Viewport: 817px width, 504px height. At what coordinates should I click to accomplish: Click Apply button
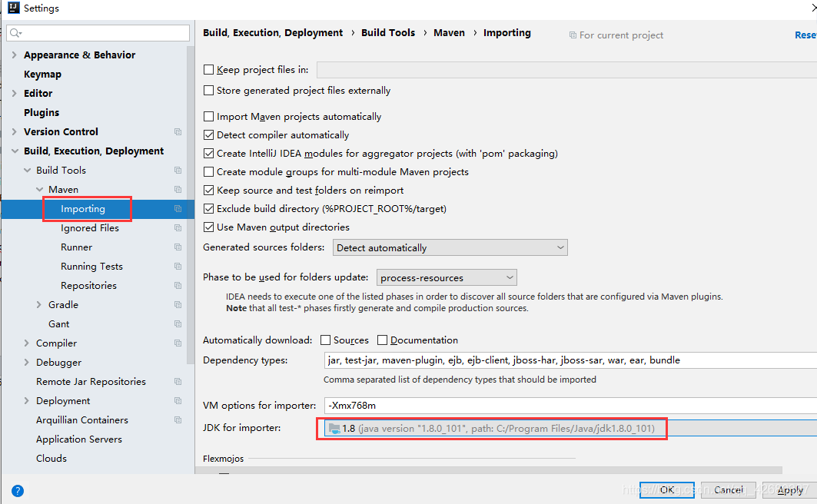[789, 490]
